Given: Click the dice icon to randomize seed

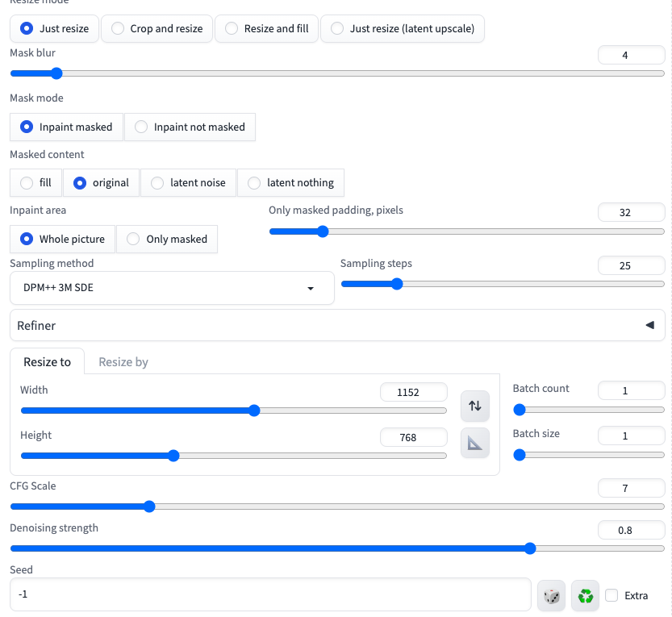Looking at the screenshot, I should (x=551, y=596).
